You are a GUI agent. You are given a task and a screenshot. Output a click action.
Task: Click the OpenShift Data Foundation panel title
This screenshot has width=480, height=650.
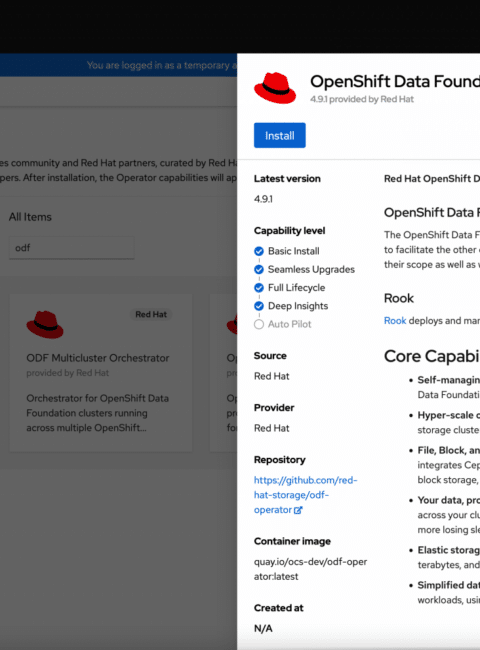pyautogui.click(x=395, y=81)
